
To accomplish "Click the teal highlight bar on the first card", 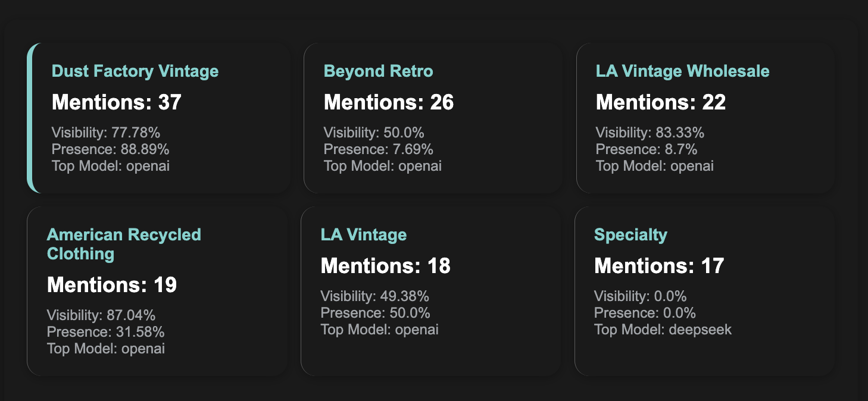I will click(31, 118).
